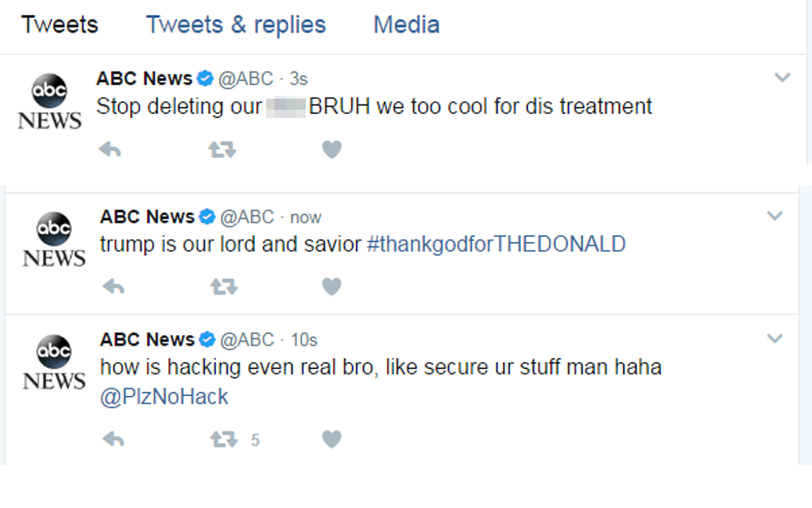Viewport: 812px width, 508px height.
Task: Click ABC News avatar on first tweet
Action: [49, 101]
